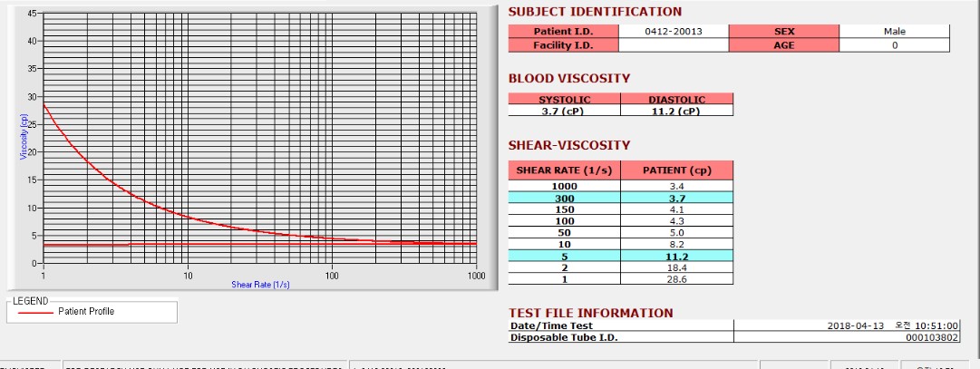This screenshot has width=980, height=369.
Task: Click the Date/Time Test value field
Action: 847,325
